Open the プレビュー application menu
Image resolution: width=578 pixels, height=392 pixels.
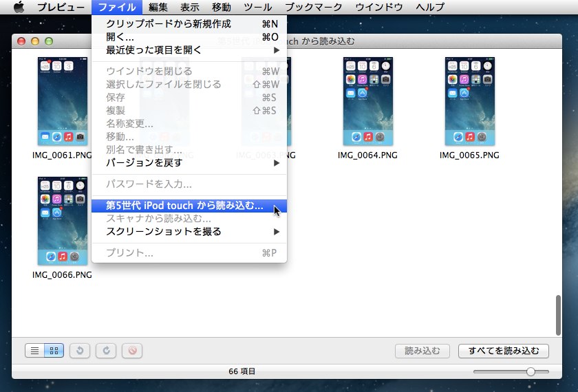[x=61, y=7]
